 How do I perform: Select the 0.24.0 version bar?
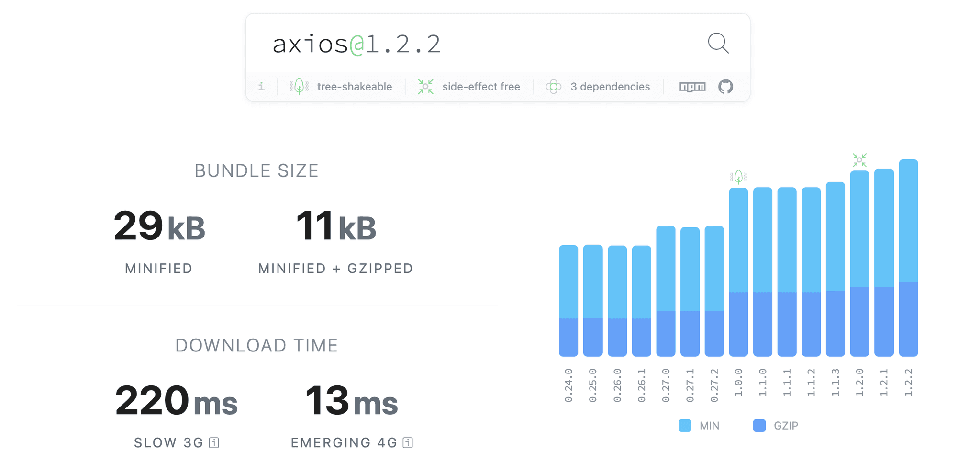[x=568, y=301]
